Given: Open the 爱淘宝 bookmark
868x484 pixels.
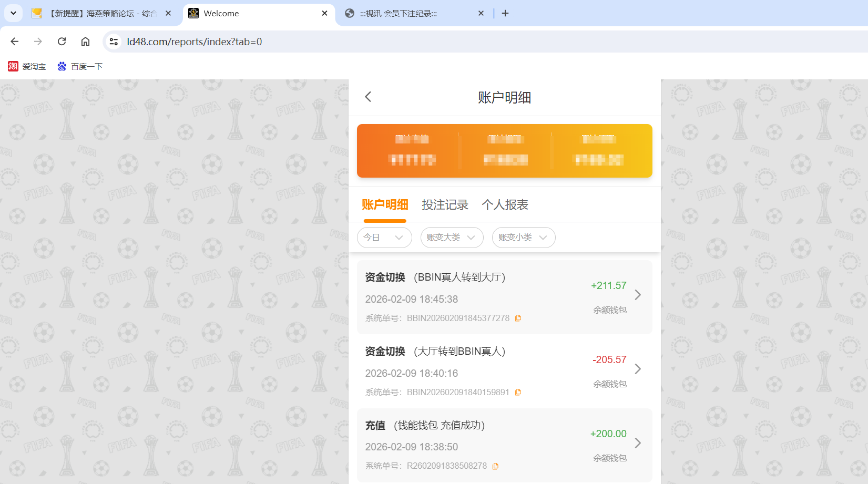Looking at the screenshot, I should (26, 66).
